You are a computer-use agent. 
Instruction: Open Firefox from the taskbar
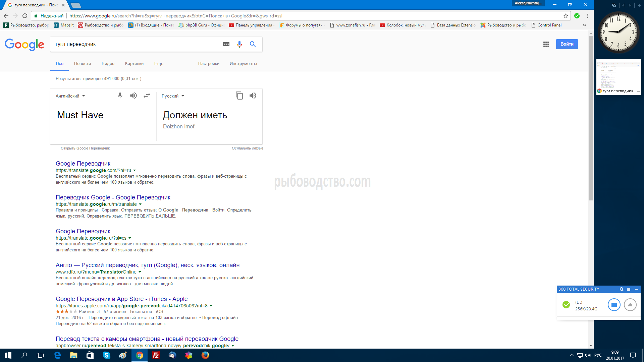pos(205,355)
